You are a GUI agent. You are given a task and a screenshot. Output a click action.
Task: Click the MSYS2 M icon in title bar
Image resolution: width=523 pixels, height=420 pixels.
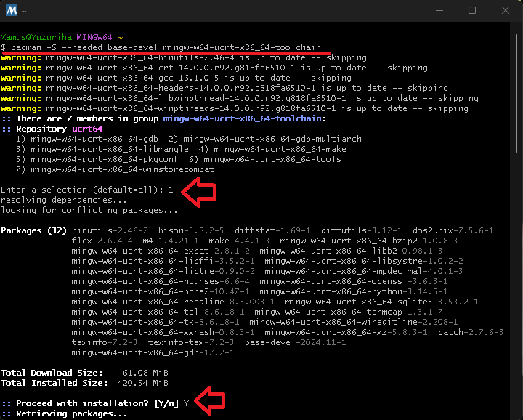tap(12, 10)
